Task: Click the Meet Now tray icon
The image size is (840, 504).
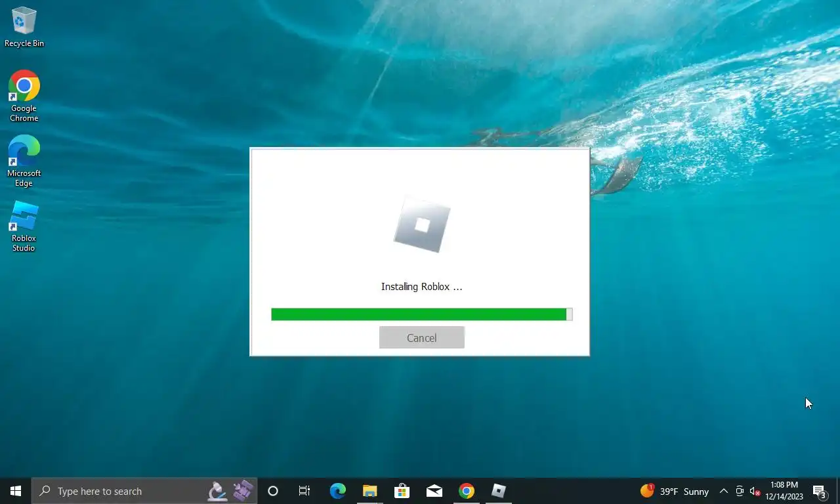Action: (x=740, y=491)
